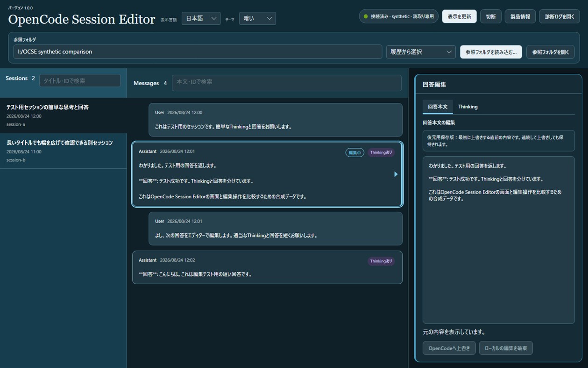Image resolution: width=588 pixels, height=368 pixels.
Task: Click the green connection status dot
Action: coord(366,16)
